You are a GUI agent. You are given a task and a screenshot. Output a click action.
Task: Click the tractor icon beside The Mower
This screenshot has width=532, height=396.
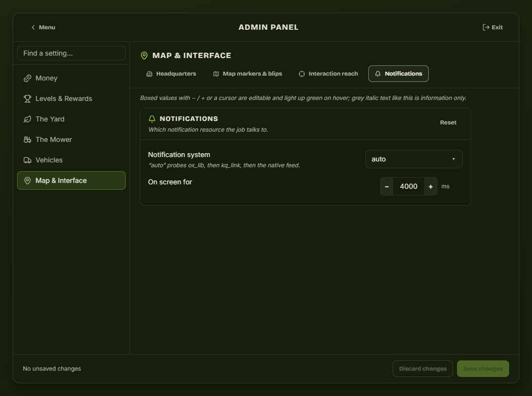click(27, 139)
